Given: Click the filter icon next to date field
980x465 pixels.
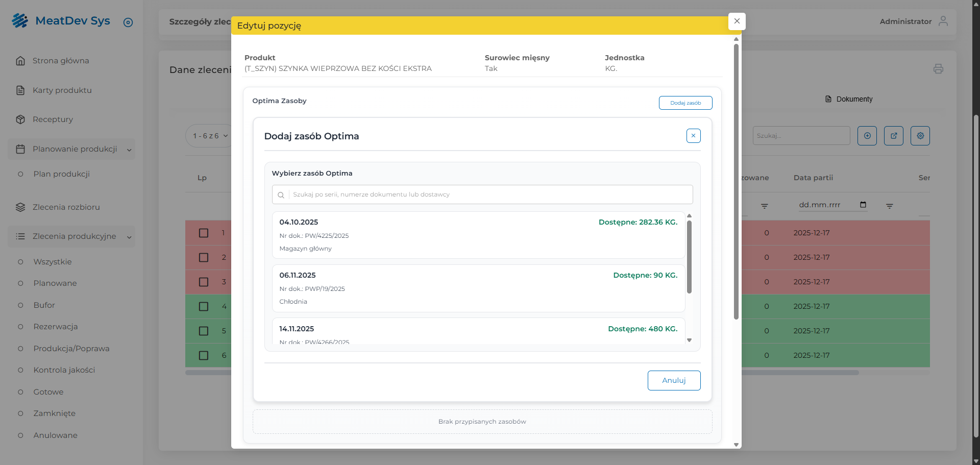Looking at the screenshot, I should [x=889, y=206].
